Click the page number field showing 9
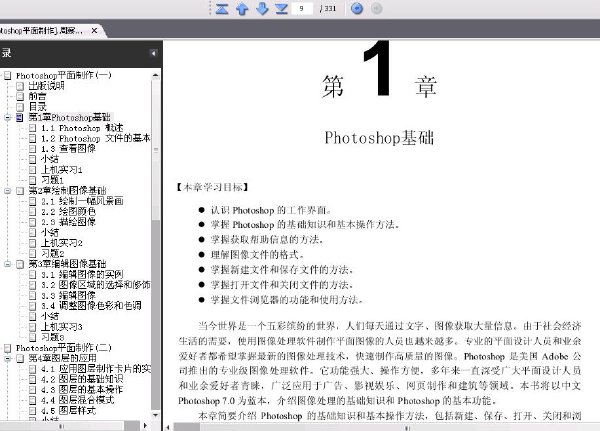The width and height of the screenshot is (600, 431). [302, 8]
